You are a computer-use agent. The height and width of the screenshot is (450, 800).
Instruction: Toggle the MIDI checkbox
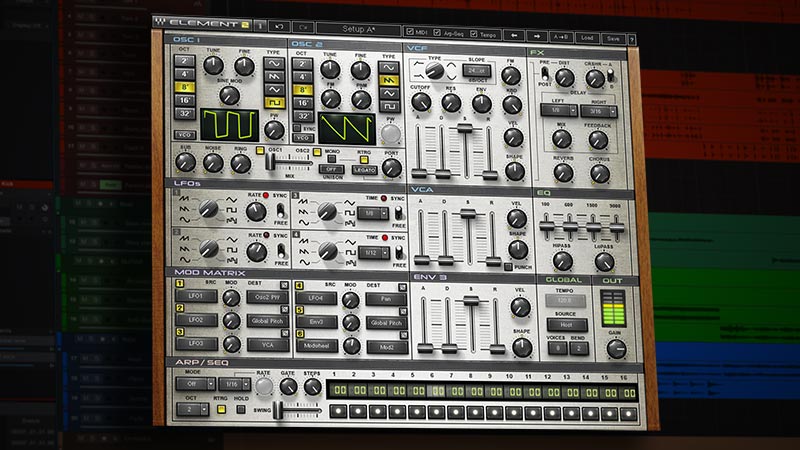point(410,32)
